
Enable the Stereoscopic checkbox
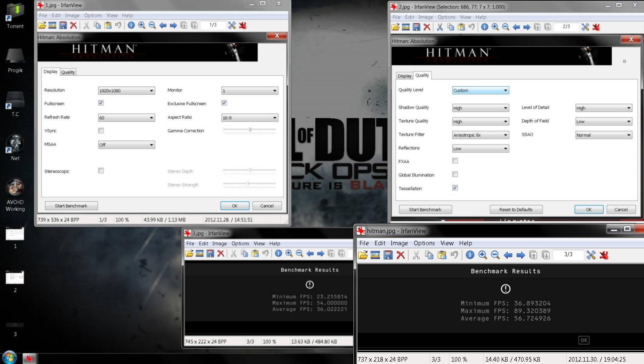(101, 170)
